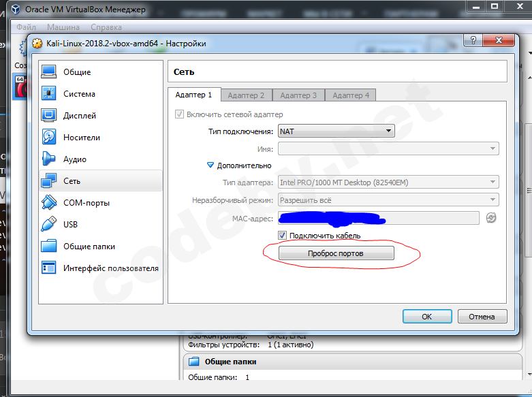Click the regenerate MAC address icon

[491, 217]
